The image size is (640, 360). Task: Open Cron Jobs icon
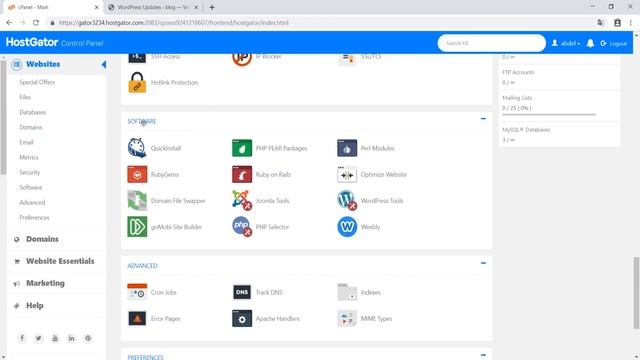click(137, 292)
